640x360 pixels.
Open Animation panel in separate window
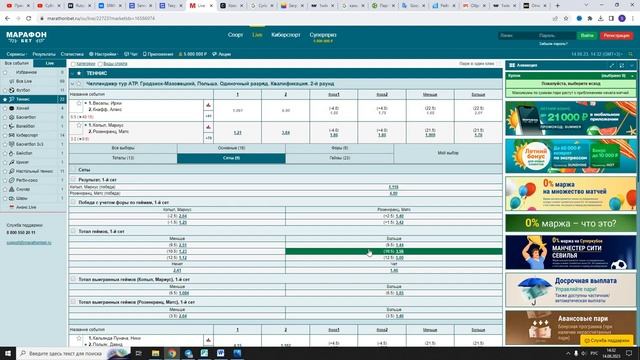pos(622,65)
